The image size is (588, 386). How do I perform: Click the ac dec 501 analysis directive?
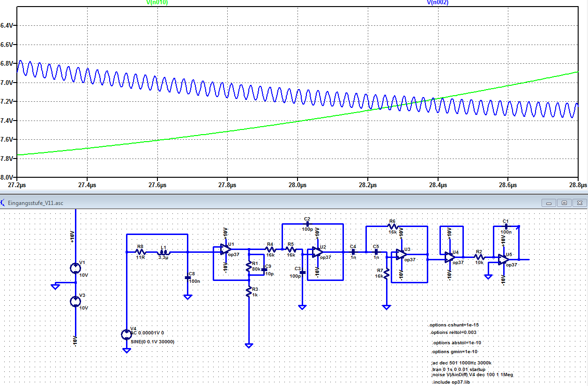(461, 363)
